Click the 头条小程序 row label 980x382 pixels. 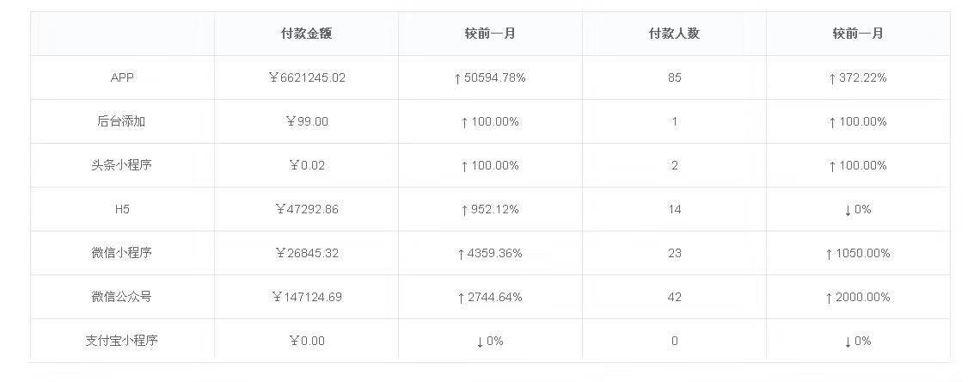(x=122, y=165)
